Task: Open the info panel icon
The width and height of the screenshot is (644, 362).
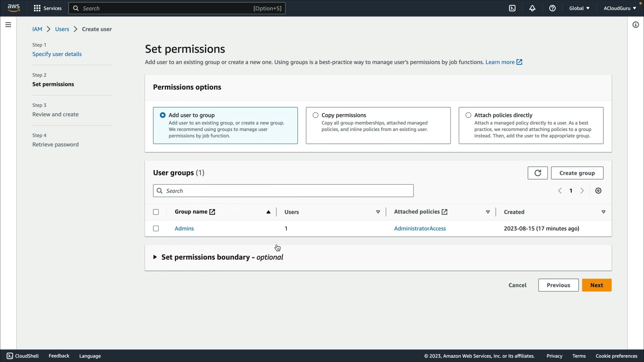Action: point(636,25)
